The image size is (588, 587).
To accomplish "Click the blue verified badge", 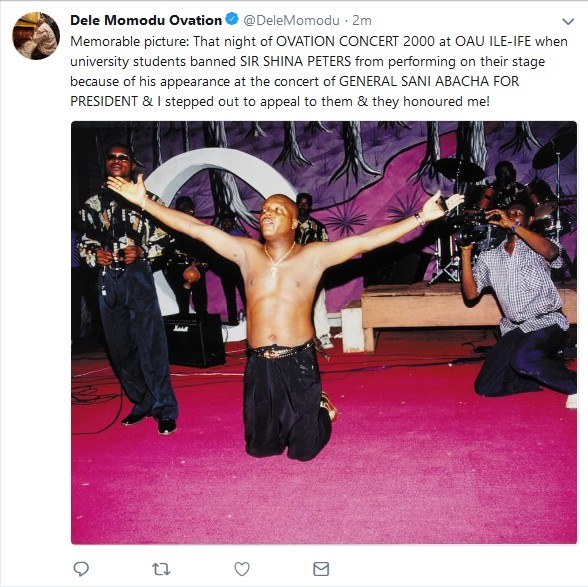I will click(232, 19).
